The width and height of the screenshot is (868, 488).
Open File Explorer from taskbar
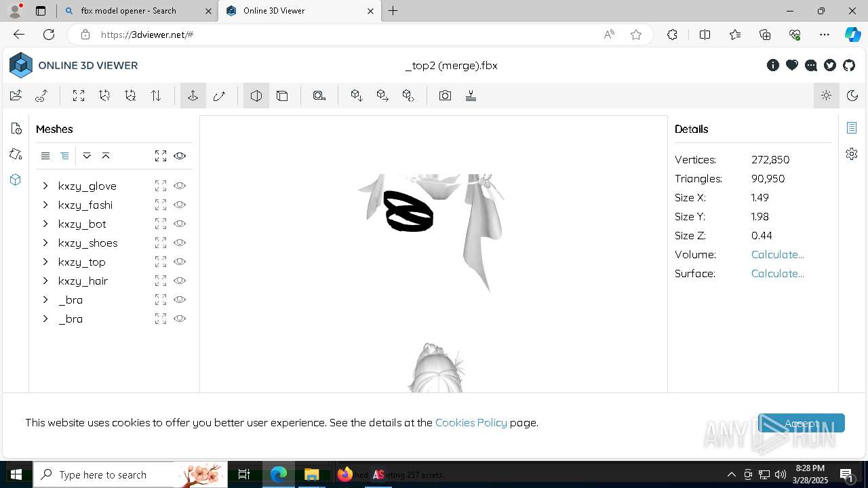[x=311, y=474]
